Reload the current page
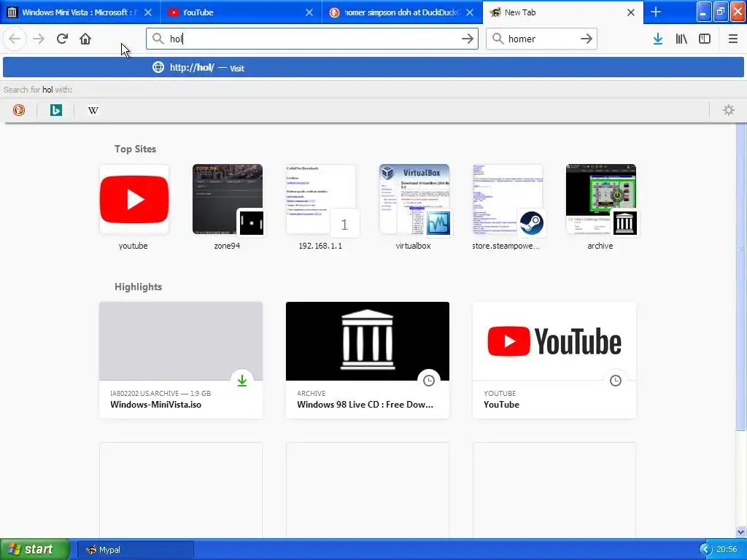This screenshot has width=747, height=560. pos(62,39)
